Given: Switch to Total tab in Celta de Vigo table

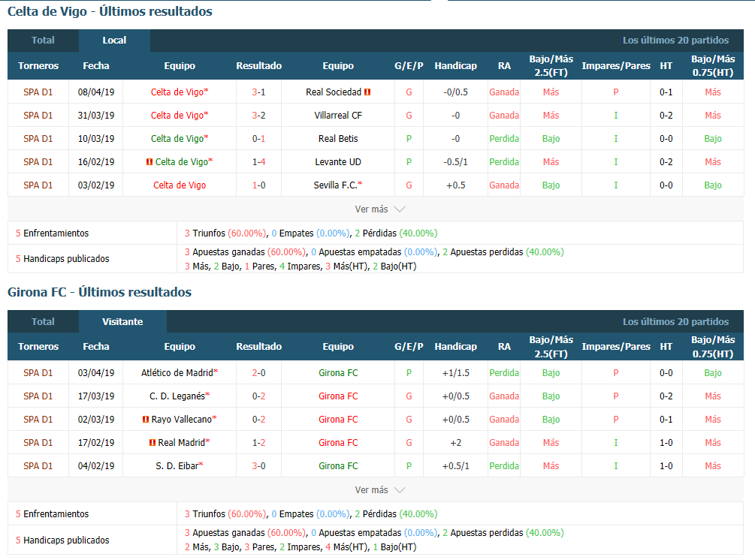Looking at the screenshot, I should click(43, 41).
